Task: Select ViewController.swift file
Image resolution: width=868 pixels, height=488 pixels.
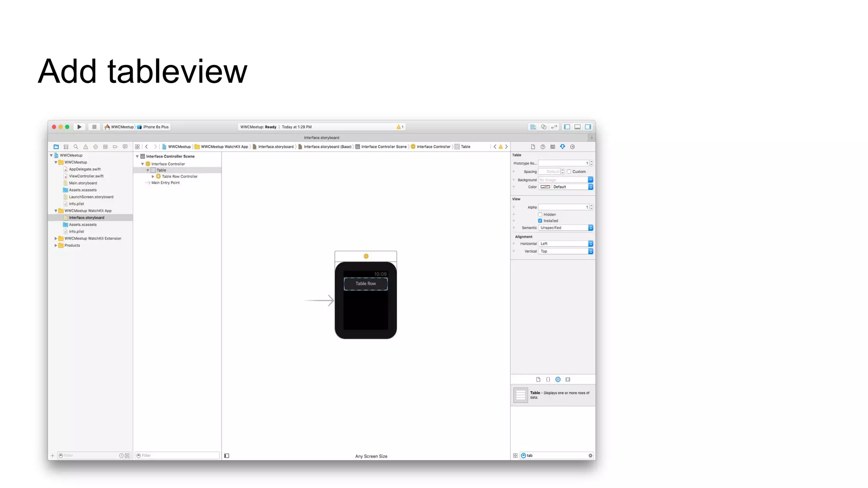Action: pyautogui.click(x=86, y=176)
